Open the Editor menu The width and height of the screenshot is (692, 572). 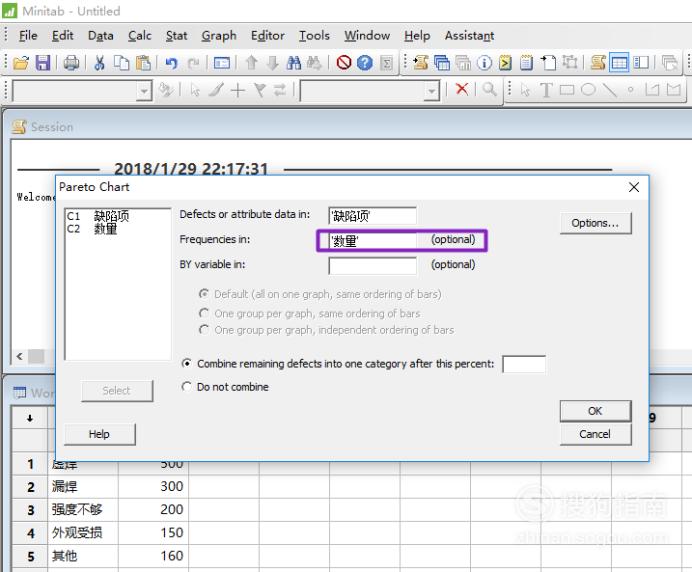[x=267, y=36]
